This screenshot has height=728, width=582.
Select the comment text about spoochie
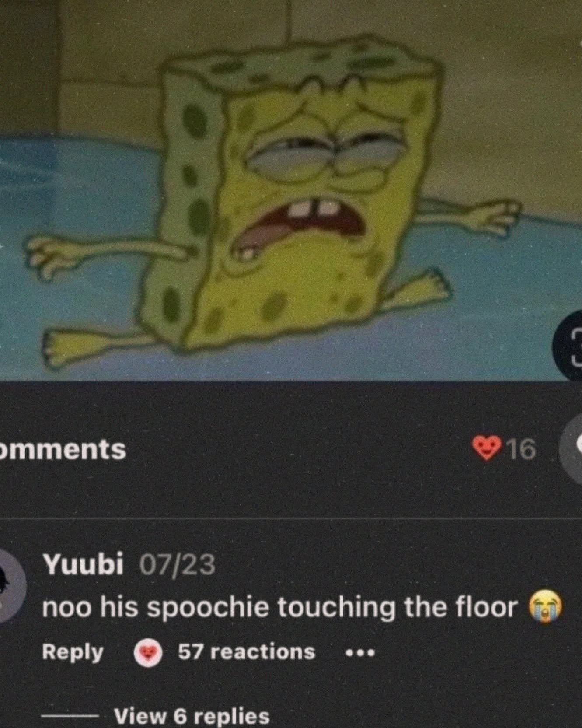pos(280,607)
